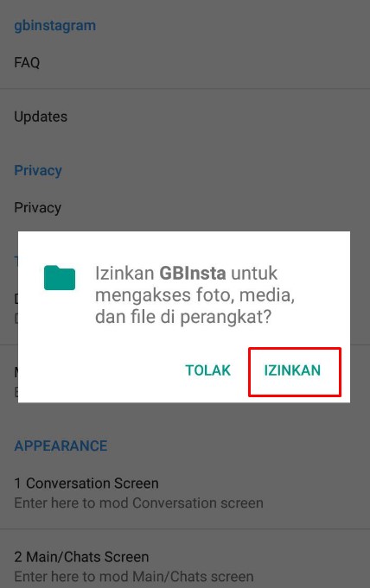Click the word 'perangkat?' in the dialog
Screen dimensions: 370x588
226,317
